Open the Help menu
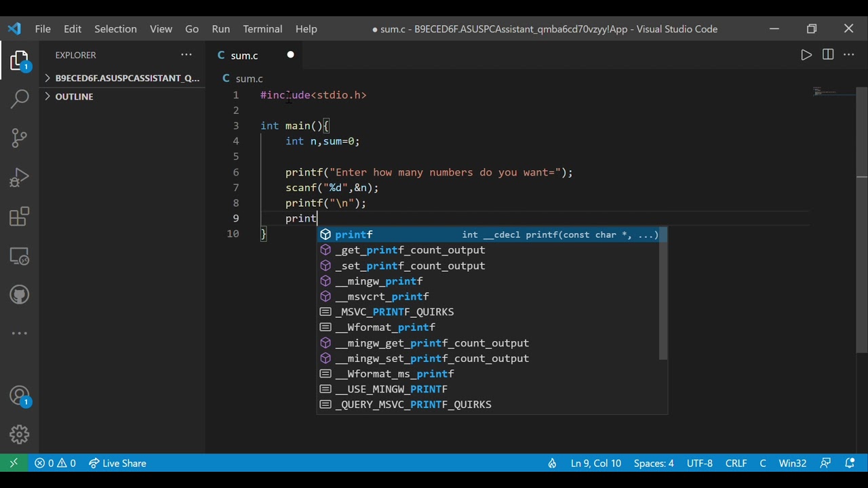Image resolution: width=868 pixels, height=488 pixels. pos(306,29)
